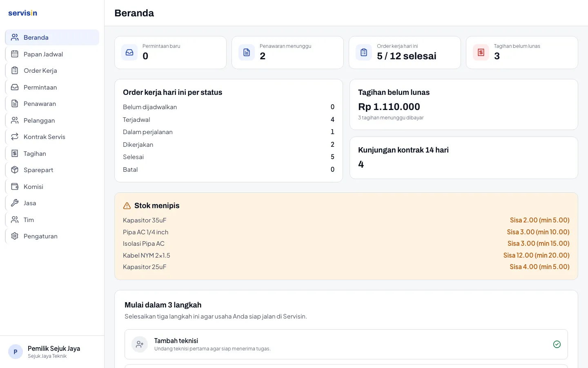Open the Kunjungan kontrak 14 hari card
Screen dimensions: 588x368
[x=464, y=158]
